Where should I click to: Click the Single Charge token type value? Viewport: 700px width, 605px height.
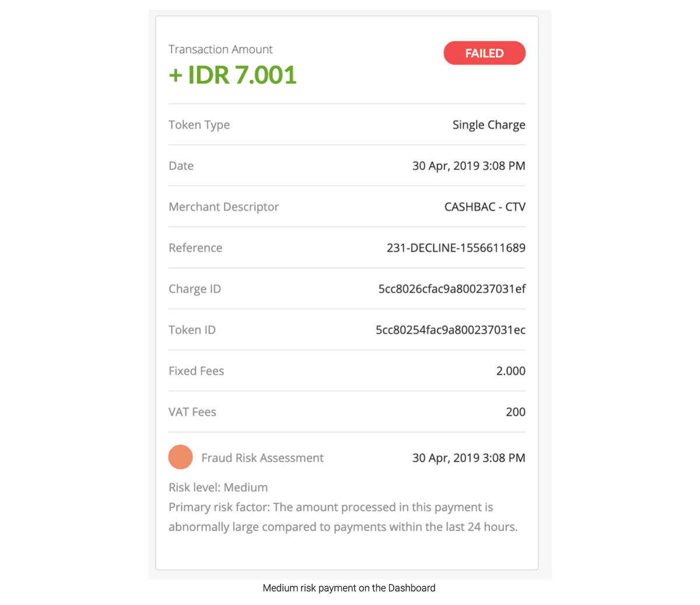coord(488,125)
